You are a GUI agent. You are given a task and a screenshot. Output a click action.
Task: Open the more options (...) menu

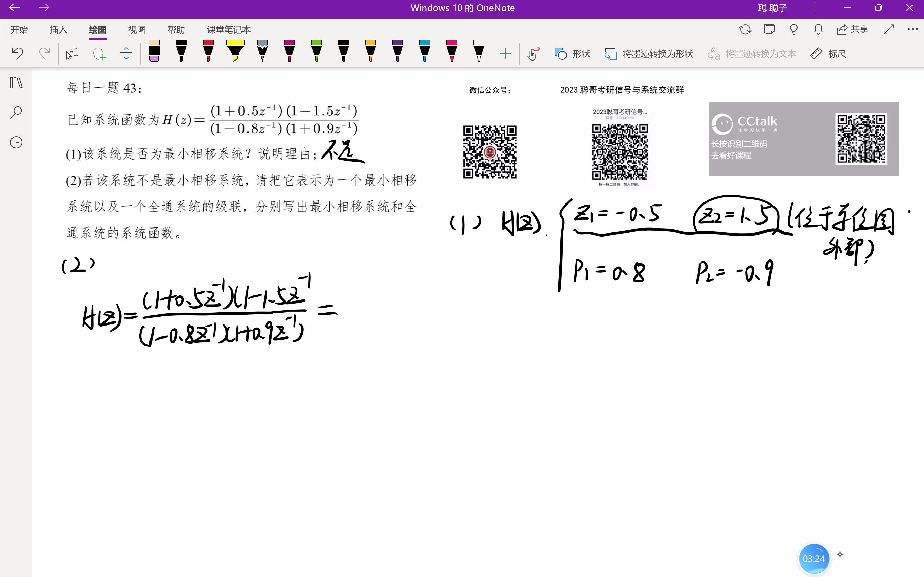(x=913, y=29)
